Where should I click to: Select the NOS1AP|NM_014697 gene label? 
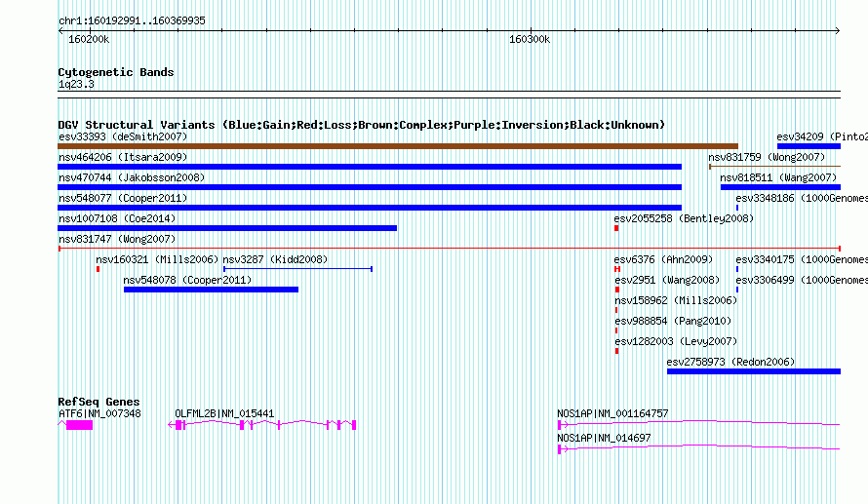tap(604, 438)
